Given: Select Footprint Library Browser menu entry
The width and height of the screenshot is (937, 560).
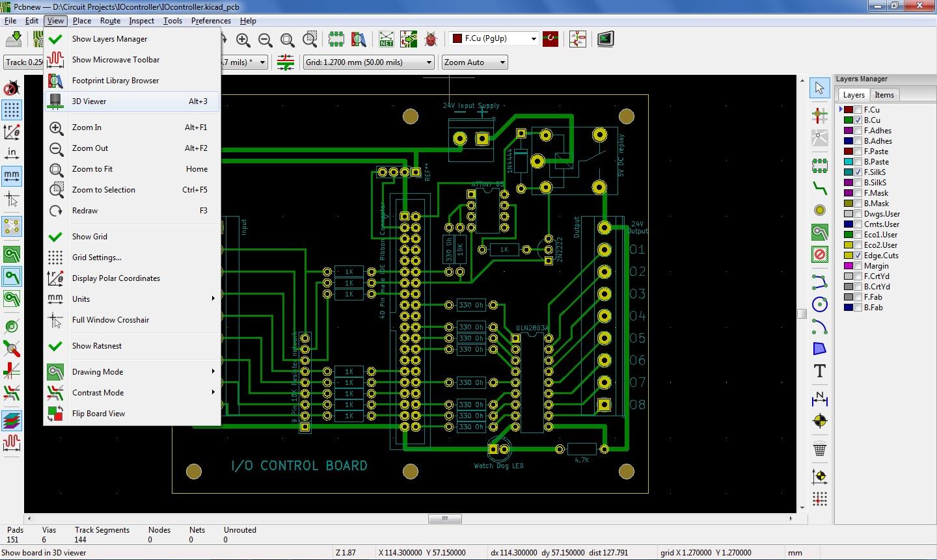Looking at the screenshot, I should point(132,81).
